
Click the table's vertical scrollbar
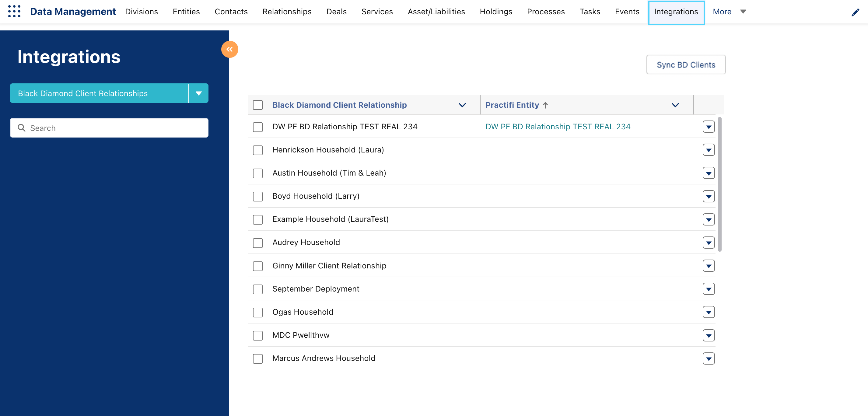pyautogui.click(x=719, y=184)
